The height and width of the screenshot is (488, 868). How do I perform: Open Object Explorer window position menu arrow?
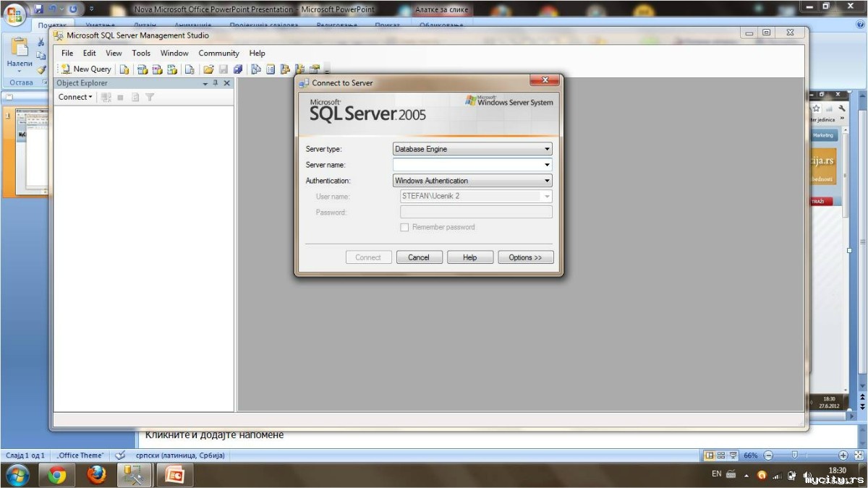205,84
